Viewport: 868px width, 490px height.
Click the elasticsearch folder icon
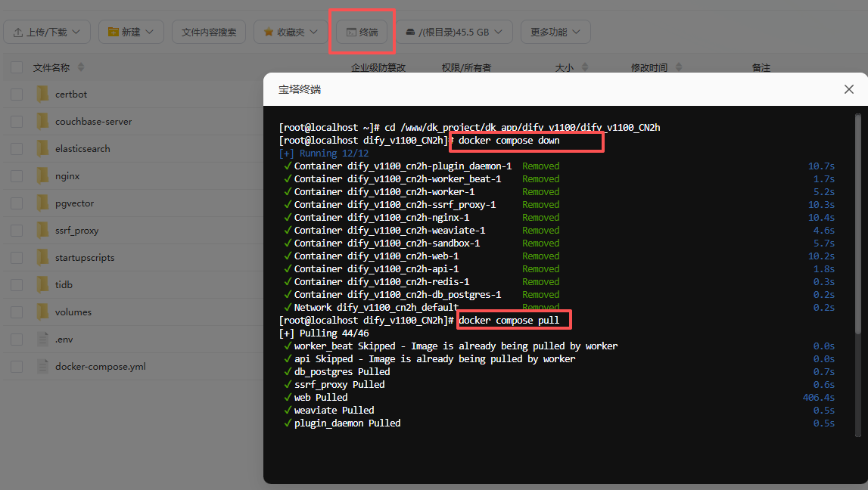click(42, 149)
